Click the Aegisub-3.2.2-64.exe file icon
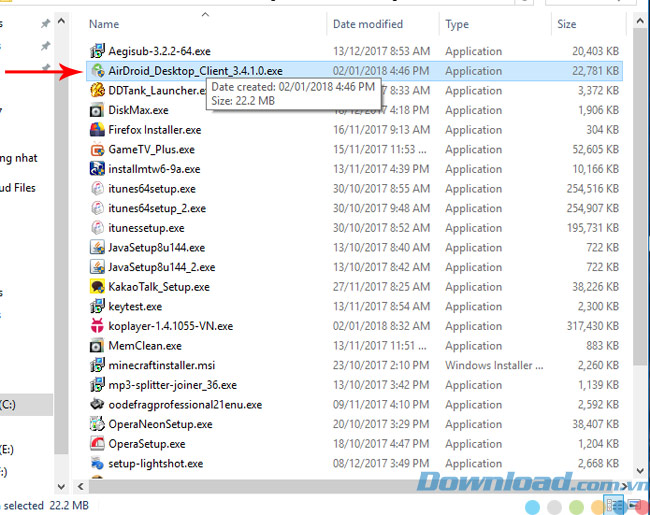This screenshot has height=515, width=650. pyautogui.click(x=97, y=51)
